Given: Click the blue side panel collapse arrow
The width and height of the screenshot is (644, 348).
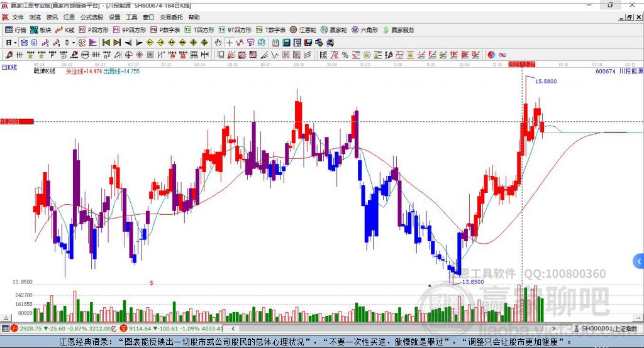Looking at the screenshot, I should [x=639, y=261].
